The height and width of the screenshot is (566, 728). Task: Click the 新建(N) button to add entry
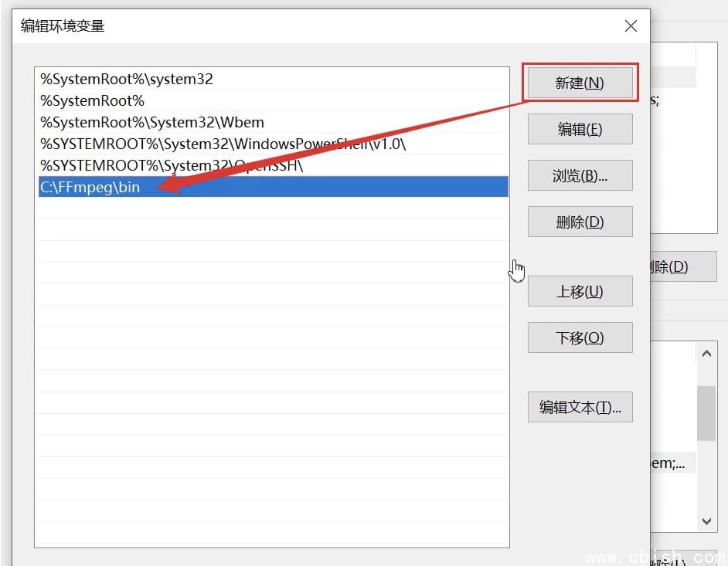pyautogui.click(x=580, y=82)
